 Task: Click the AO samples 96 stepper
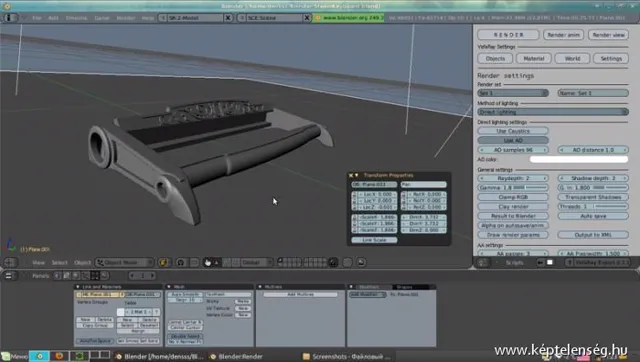(x=513, y=150)
